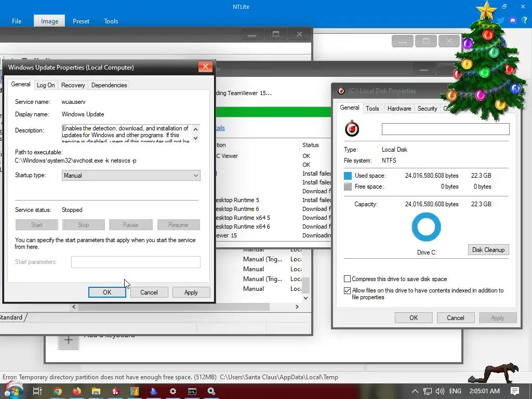Switch to NTLite taskbar icon
This screenshot has height=399, width=532.
[135, 391]
